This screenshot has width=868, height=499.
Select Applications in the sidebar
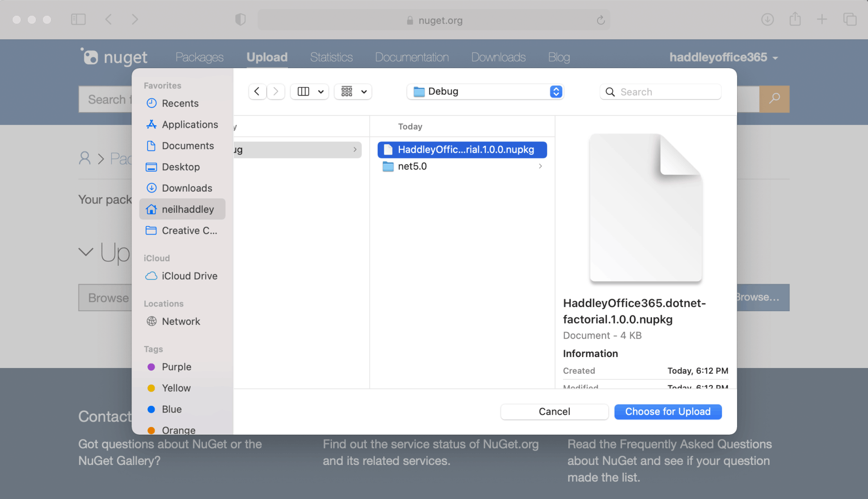pos(182,124)
